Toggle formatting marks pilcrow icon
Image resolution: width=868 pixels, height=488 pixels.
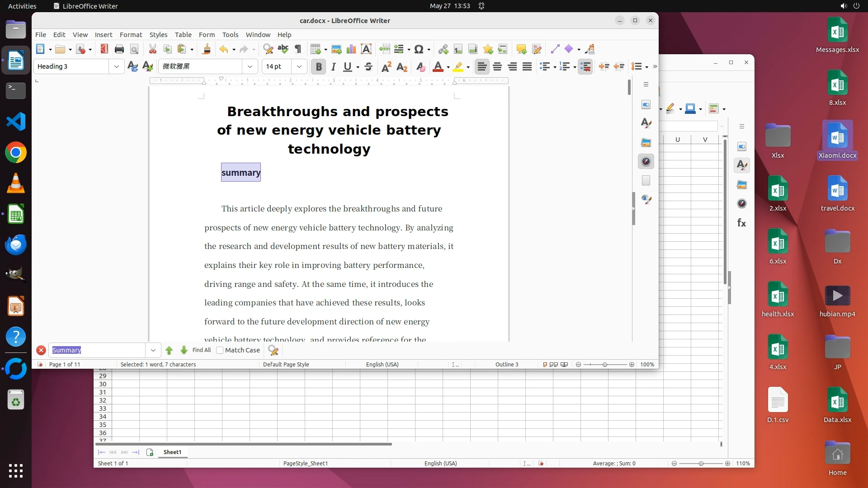click(298, 49)
